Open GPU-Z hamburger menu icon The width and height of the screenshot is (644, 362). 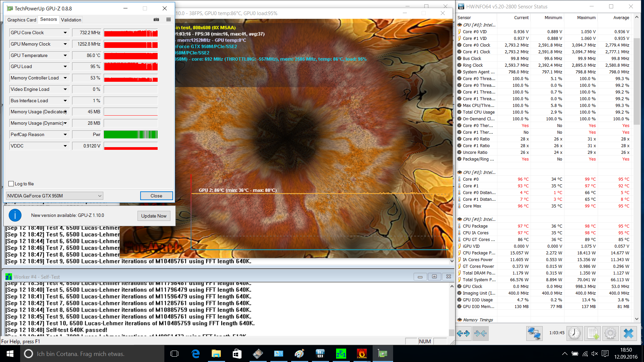pyautogui.click(x=168, y=19)
